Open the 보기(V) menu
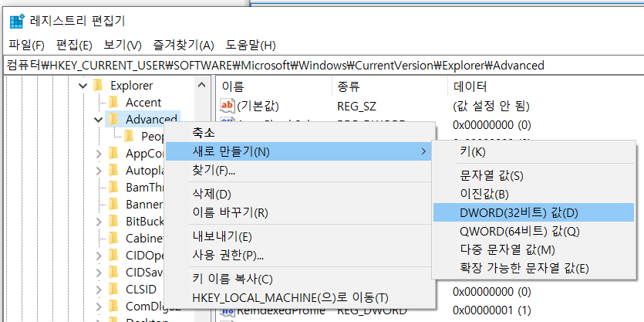 pos(123,46)
